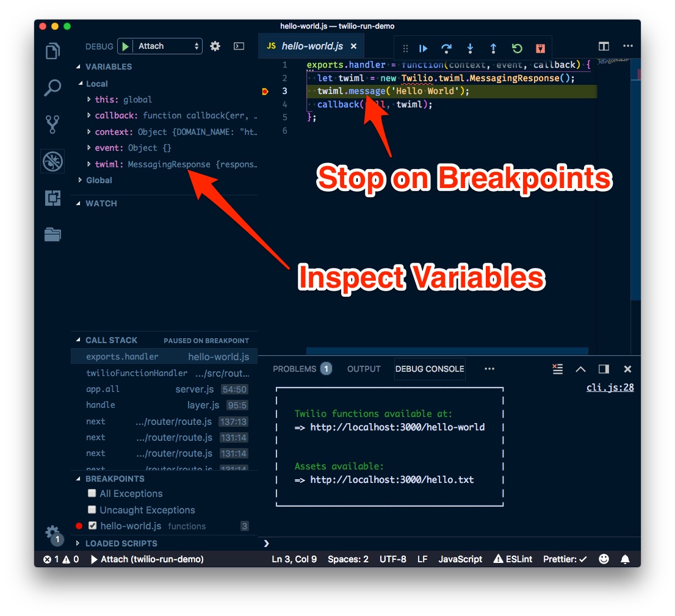675x616 pixels.
Task: Move the panel to the side
Action: [604, 369]
